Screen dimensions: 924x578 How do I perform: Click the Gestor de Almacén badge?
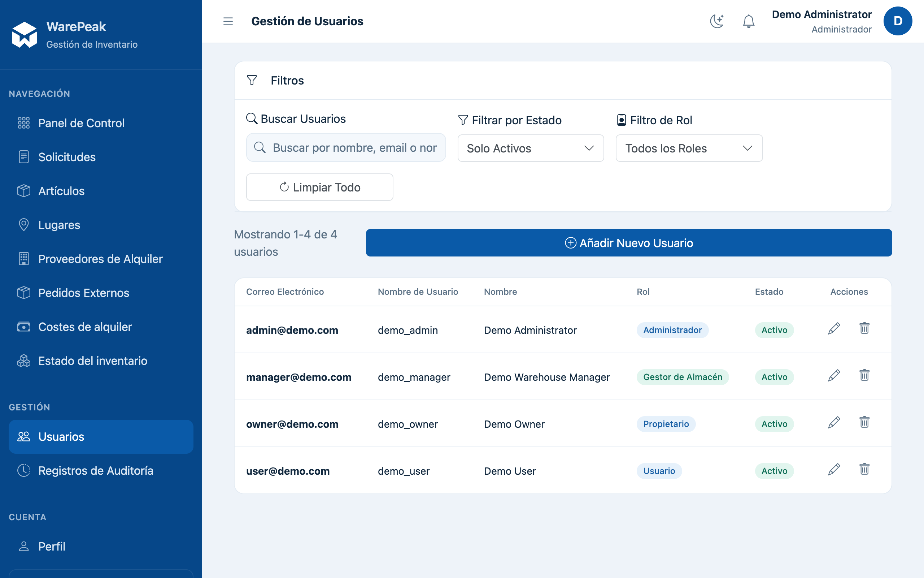[x=682, y=377]
